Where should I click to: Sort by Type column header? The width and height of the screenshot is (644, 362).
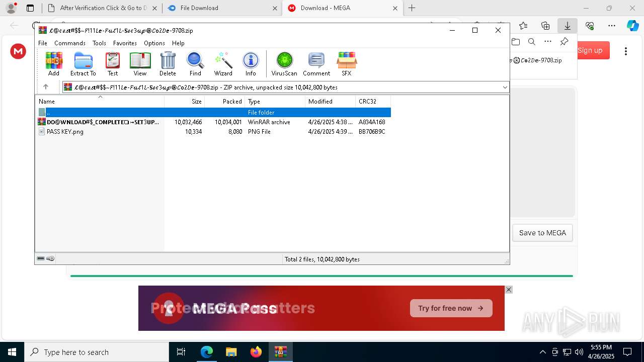point(275,101)
